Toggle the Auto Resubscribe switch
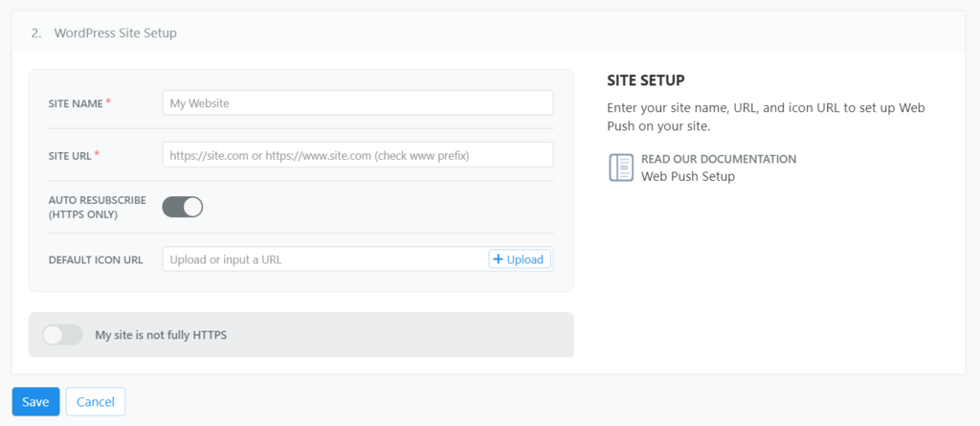This screenshot has height=426, width=980. 183,207
